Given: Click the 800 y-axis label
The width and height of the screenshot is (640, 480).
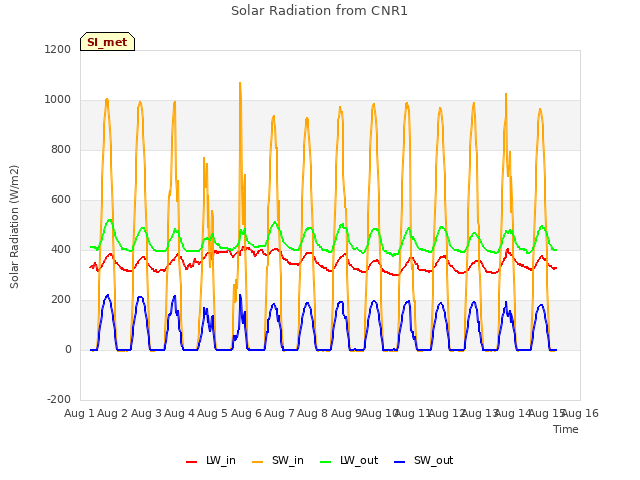Looking at the screenshot, I should point(61,149).
